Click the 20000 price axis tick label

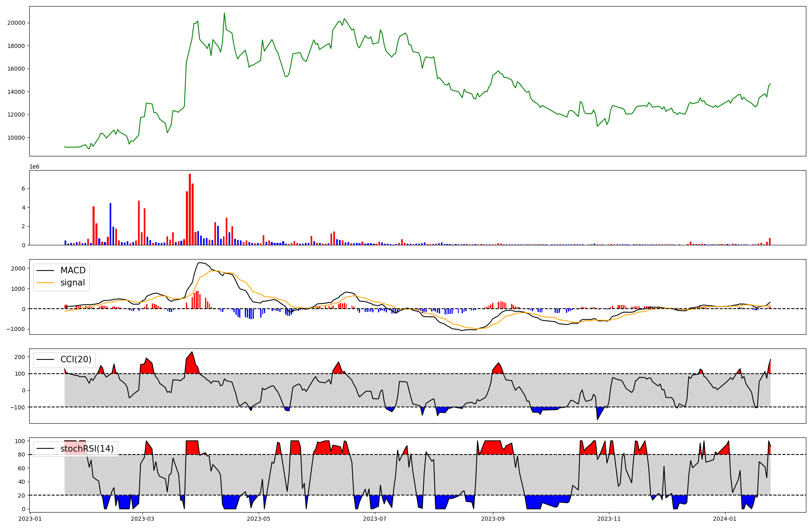(x=16, y=23)
